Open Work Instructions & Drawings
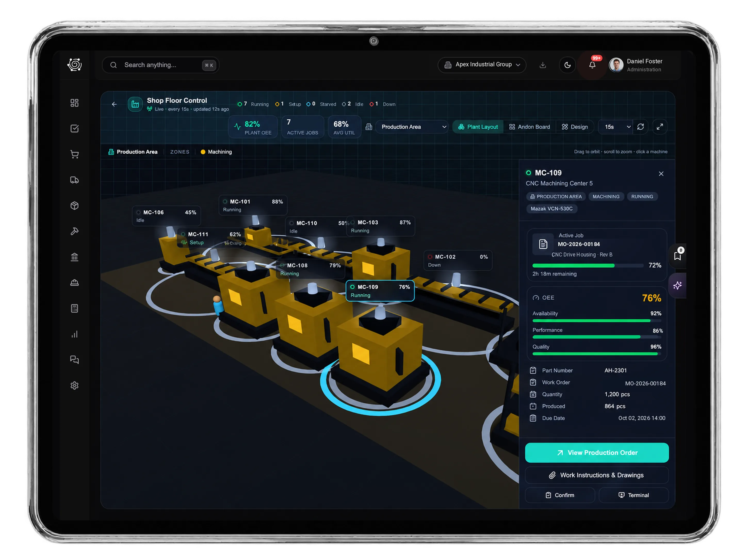This screenshot has height=560, width=747. pyautogui.click(x=597, y=475)
